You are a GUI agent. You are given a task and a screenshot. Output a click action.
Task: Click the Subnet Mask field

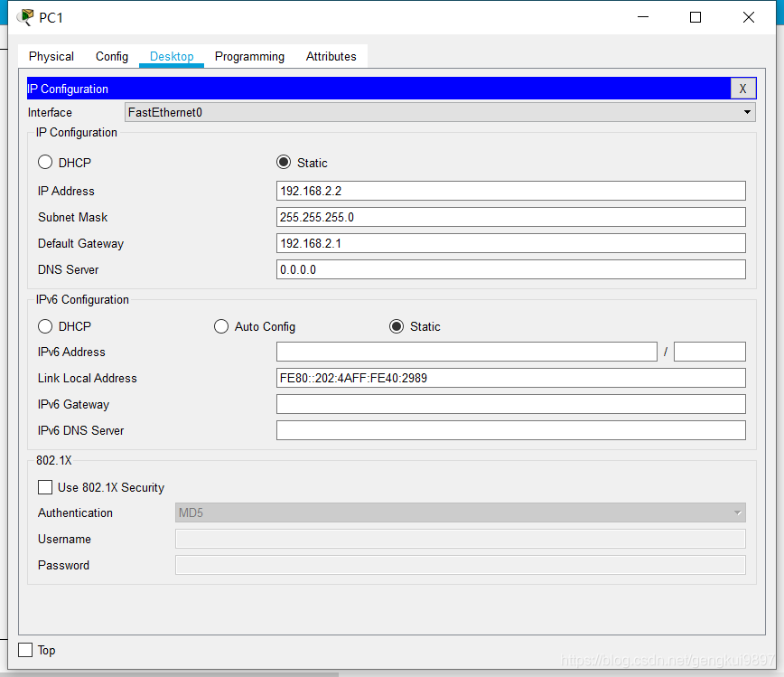point(510,217)
